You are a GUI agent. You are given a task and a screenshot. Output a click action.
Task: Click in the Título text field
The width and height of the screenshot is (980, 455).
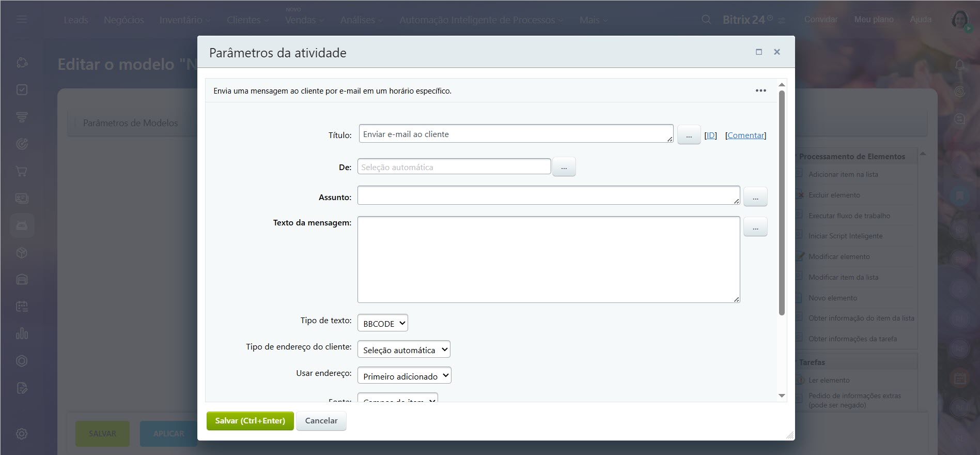(x=516, y=133)
